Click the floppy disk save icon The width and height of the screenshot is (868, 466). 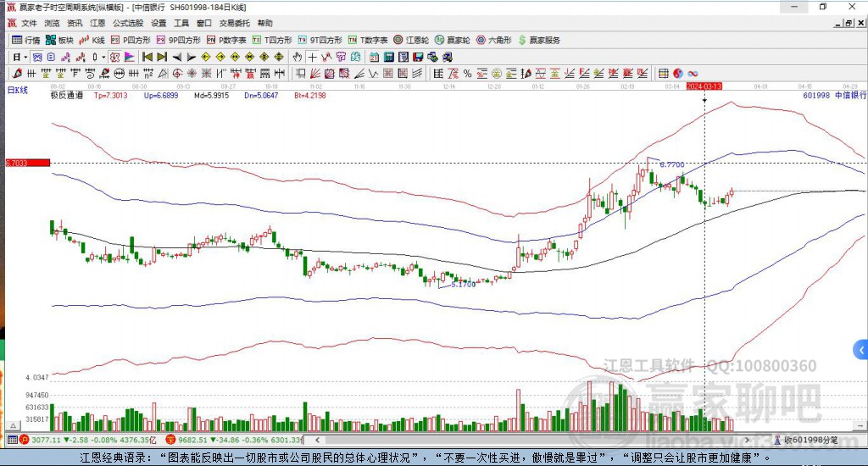pyautogui.click(x=418, y=57)
